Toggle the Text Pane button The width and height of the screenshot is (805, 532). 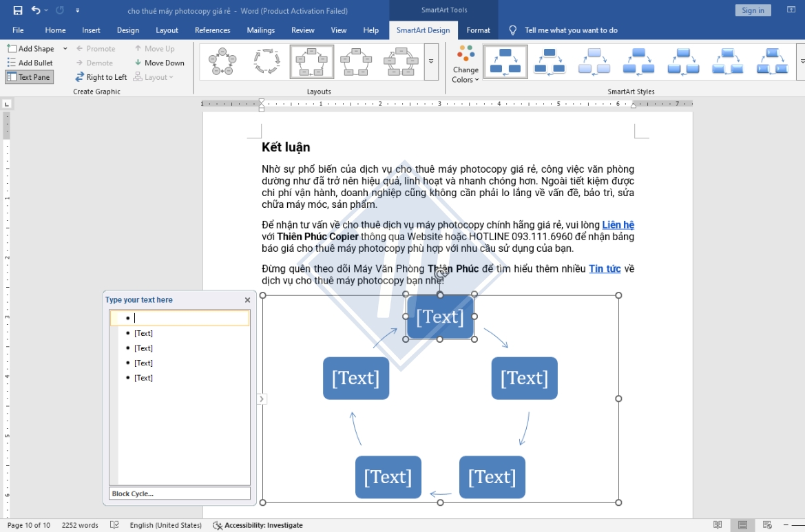[29, 77]
